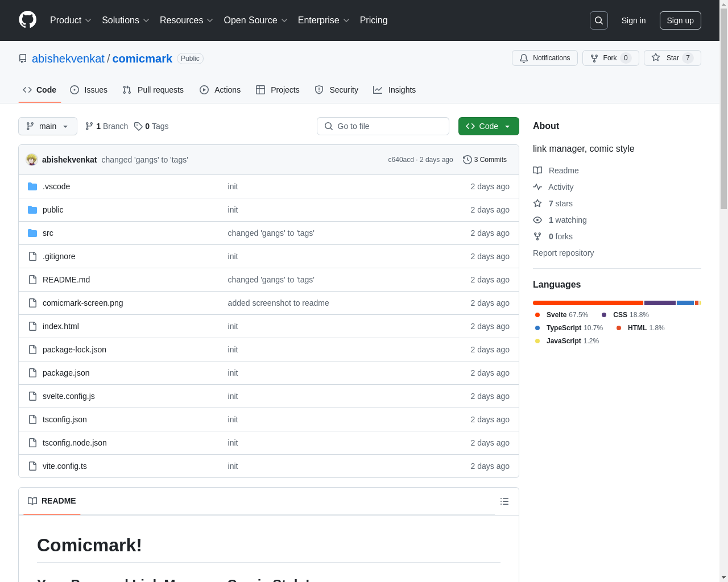Click the JavaScript 1.2% language entry
Viewport: 728px width, 582px height.
coord(566,341)
